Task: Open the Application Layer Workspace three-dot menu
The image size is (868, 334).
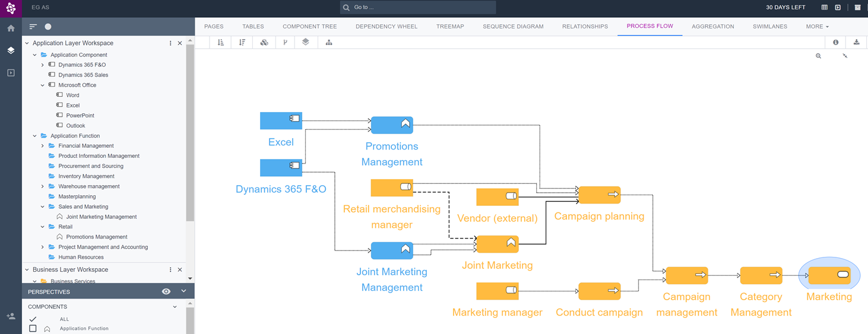Action: [170, 43]
